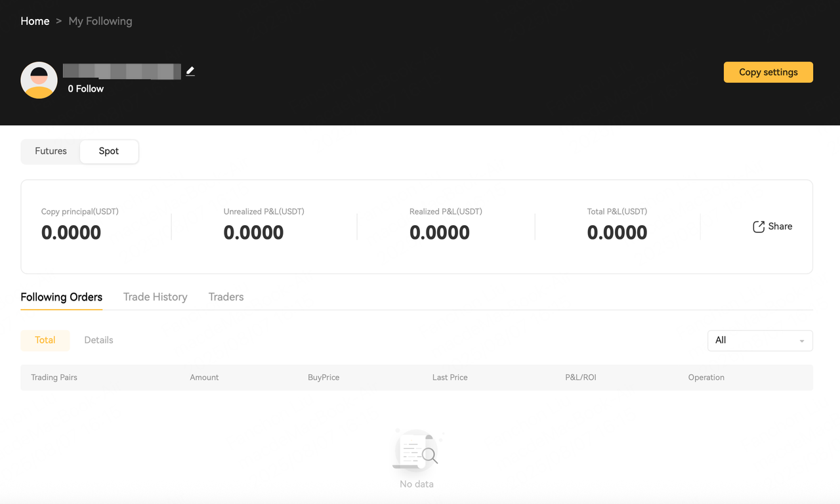Click the profile avatar image
The width and height of the screenshot is (840, 504).
(39, 80)
